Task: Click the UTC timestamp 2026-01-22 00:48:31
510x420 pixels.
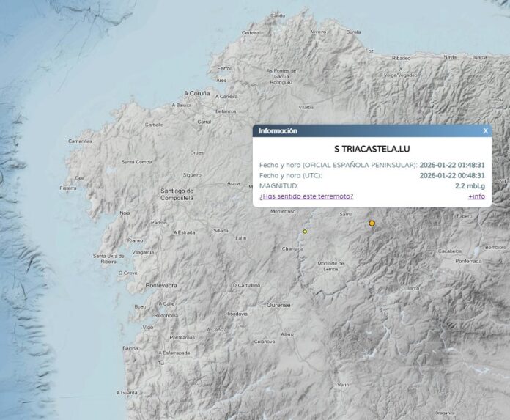Action: click(x=452, y=175)
